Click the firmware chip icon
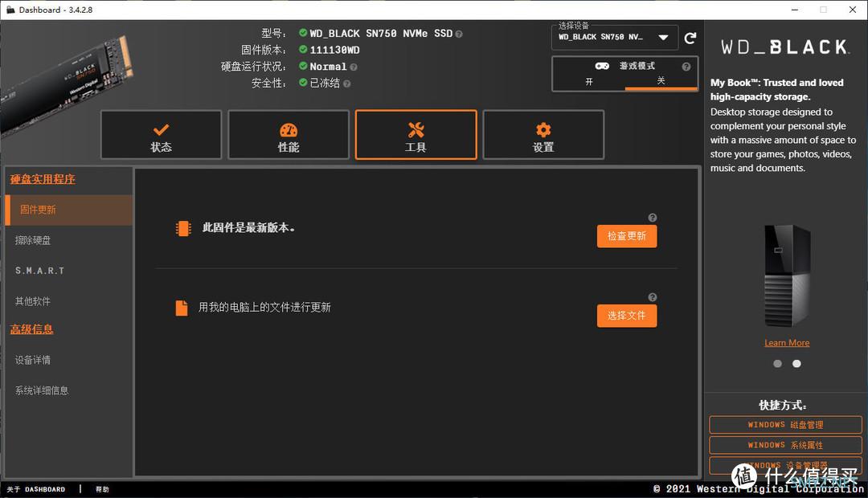 183,228
